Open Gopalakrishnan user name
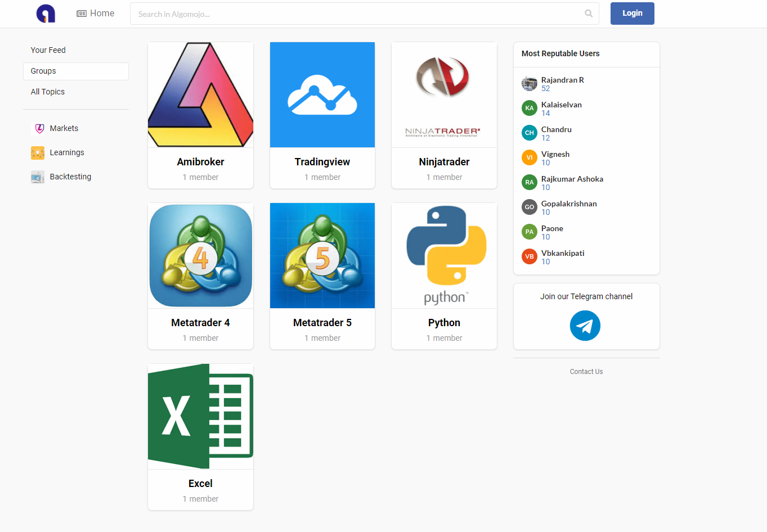Image resolution: width=767 pixels, height=532 pixels. [x=569, y=204]
